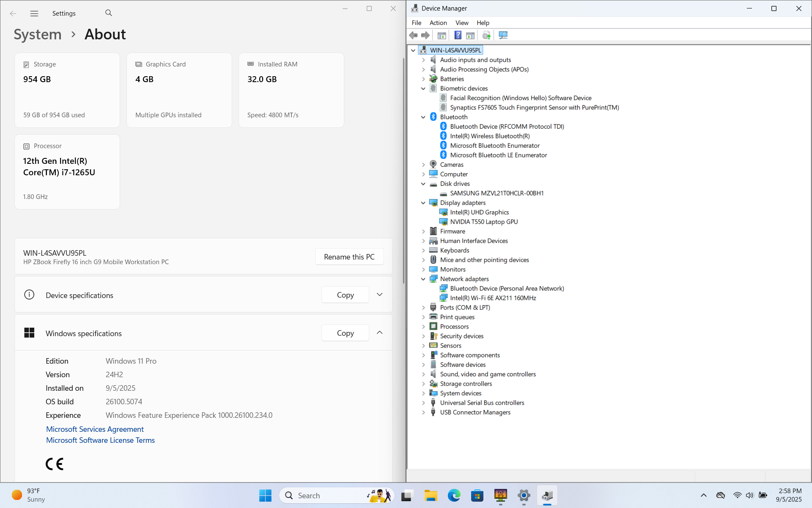
Task: Click Device Manager taskbar icon
Action: (547, 495)
